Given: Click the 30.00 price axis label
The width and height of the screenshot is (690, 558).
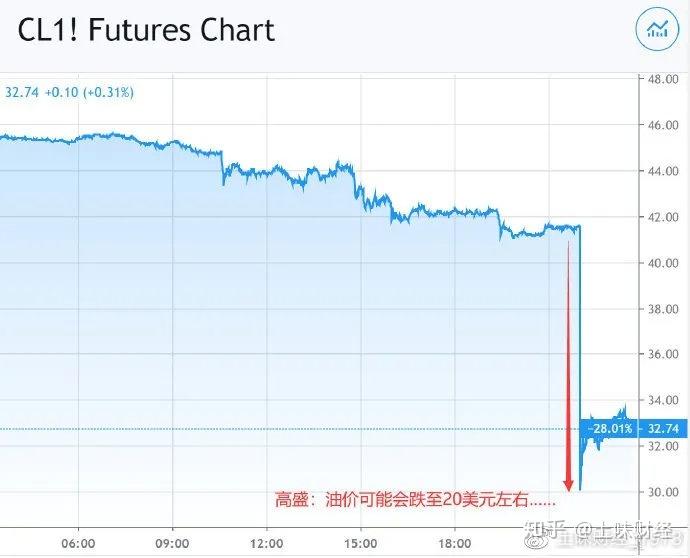Looking at the screenshot, I should click(x=663, y=491).
